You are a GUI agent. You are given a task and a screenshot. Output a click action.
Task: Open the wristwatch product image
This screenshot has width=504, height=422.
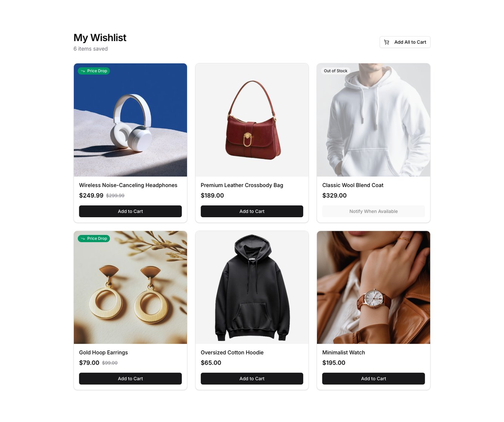pos(373,287)
